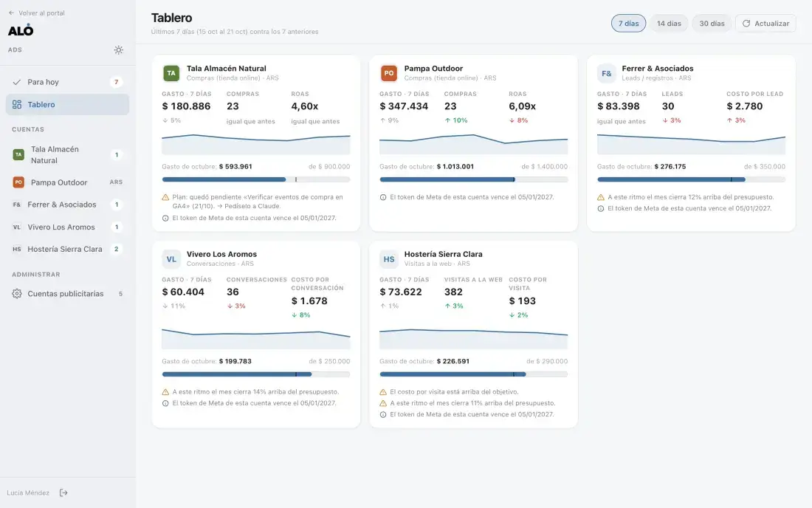Click the Para hoy count badge 7
Screen dimensions: 812x508
pos(117,82)
